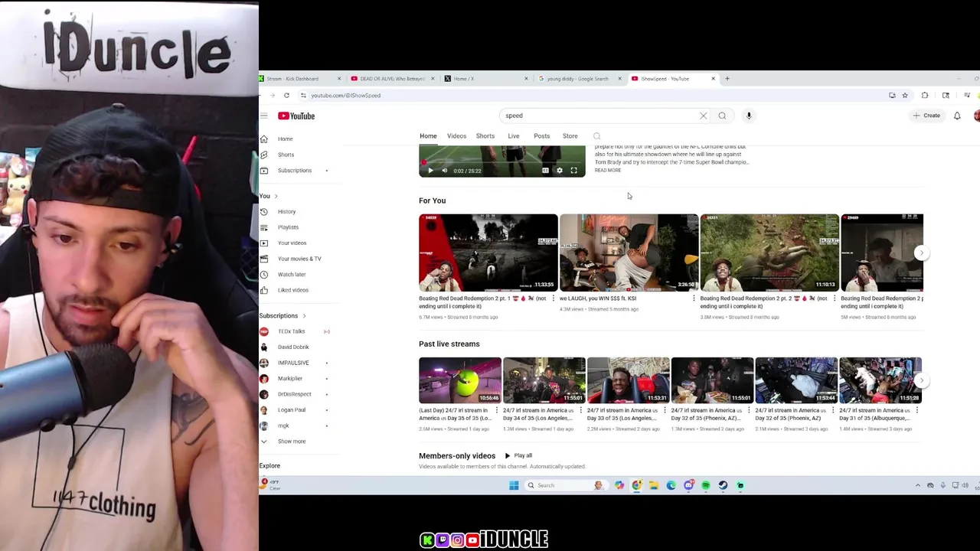The width and height of the screenshot is (980, 551).
Task: Click the Create button
Action: [x=926, y=116]
